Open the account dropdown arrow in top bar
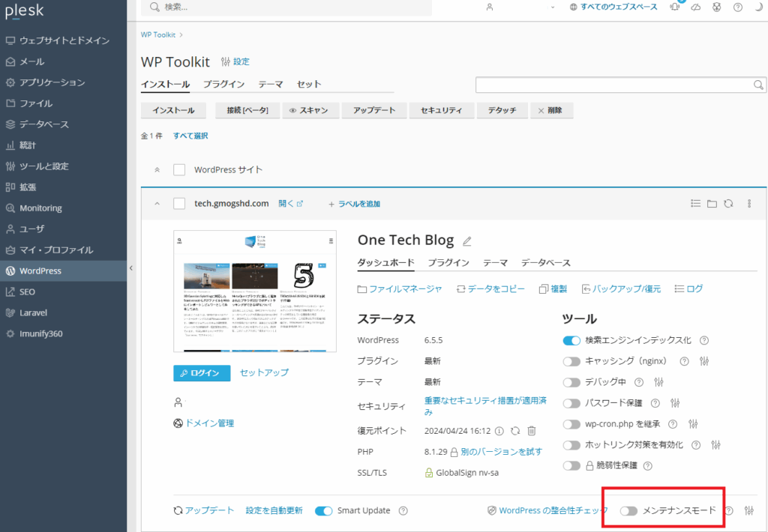 tap(553, 7)
